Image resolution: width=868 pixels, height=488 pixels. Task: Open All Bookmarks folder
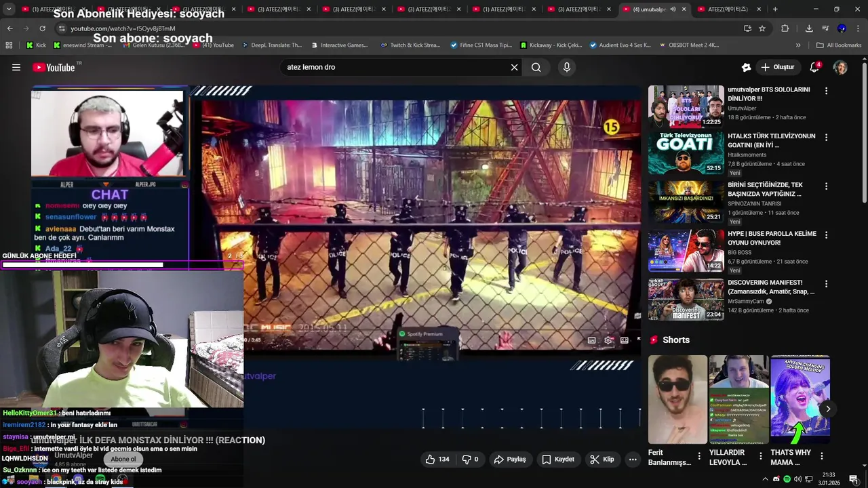[839, 45]
